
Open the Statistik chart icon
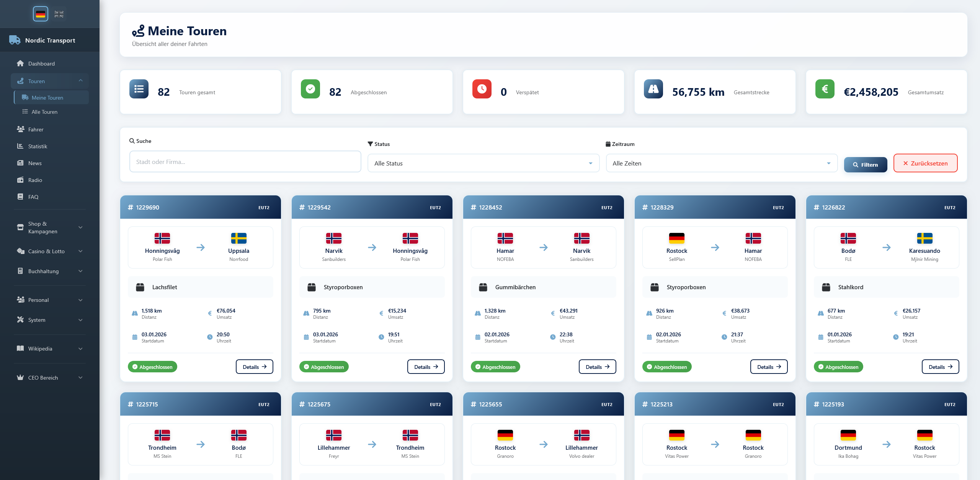tap(20, 146)
